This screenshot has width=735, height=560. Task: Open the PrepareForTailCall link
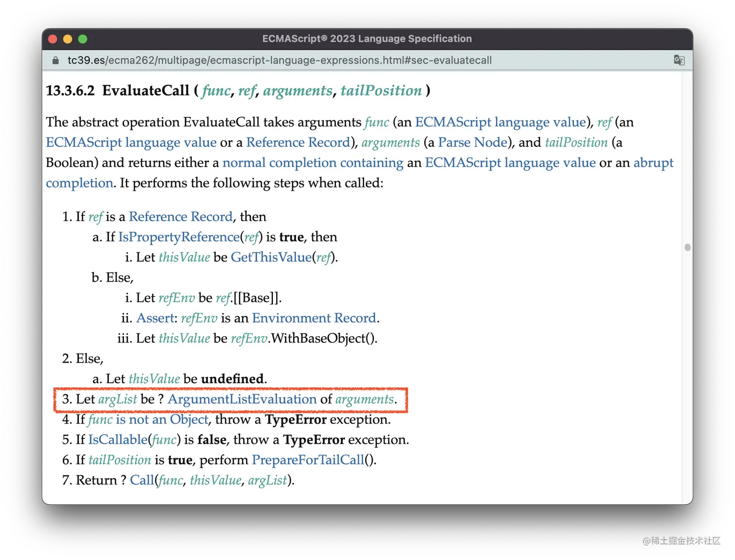point(308,460)
